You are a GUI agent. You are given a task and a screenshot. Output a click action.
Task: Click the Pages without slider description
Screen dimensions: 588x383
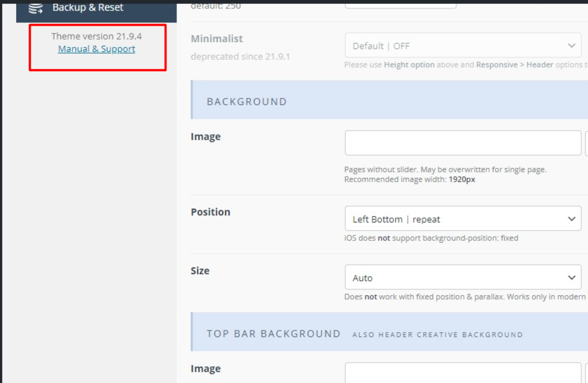pos(445,174)
